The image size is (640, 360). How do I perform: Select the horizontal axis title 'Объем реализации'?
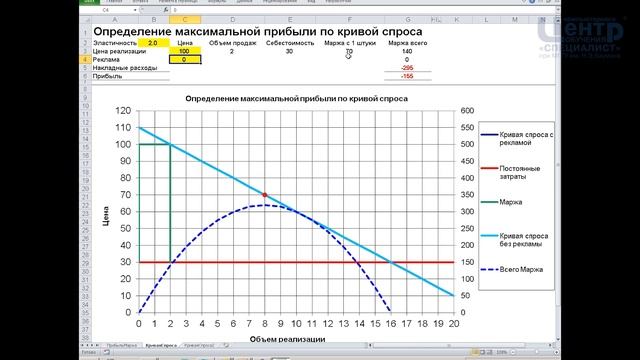pyautogui.click(x=287, y=339)
